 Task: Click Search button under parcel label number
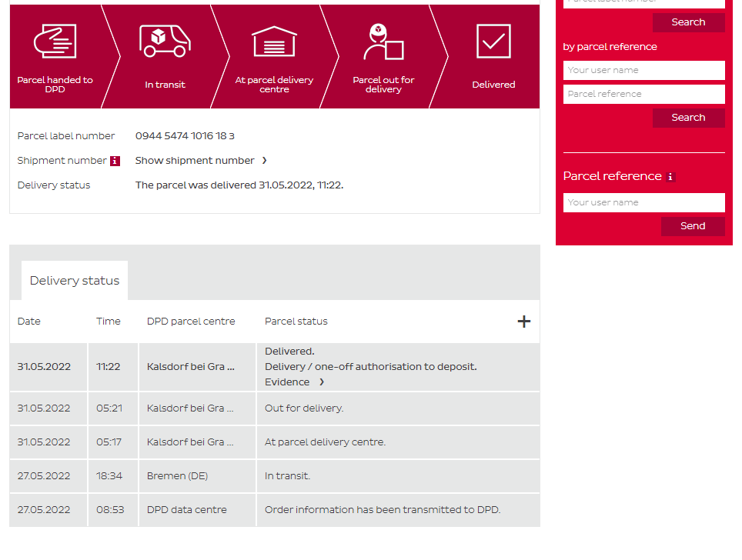point(689,22)
